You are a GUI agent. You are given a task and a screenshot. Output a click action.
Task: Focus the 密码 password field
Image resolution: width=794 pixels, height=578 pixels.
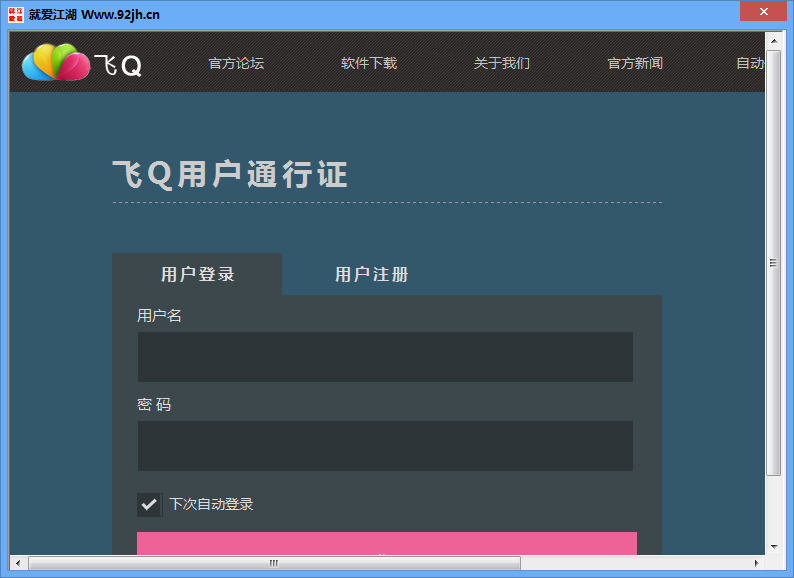pyautogui.click(x=385, y=446)
